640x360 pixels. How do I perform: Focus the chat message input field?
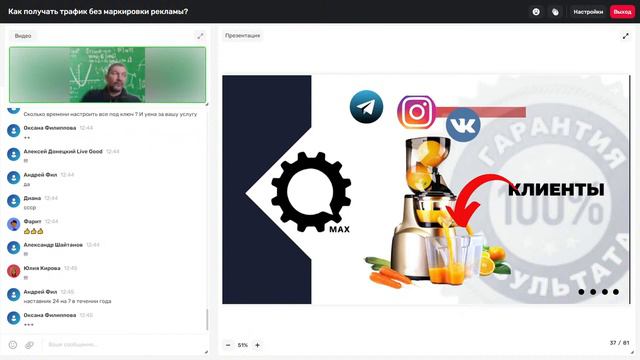point(122,345)
